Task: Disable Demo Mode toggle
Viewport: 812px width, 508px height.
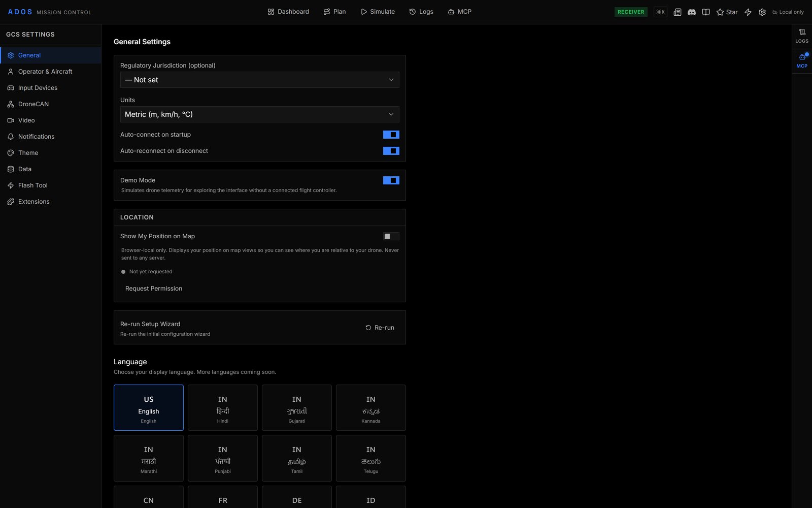Action: point(391,180)
